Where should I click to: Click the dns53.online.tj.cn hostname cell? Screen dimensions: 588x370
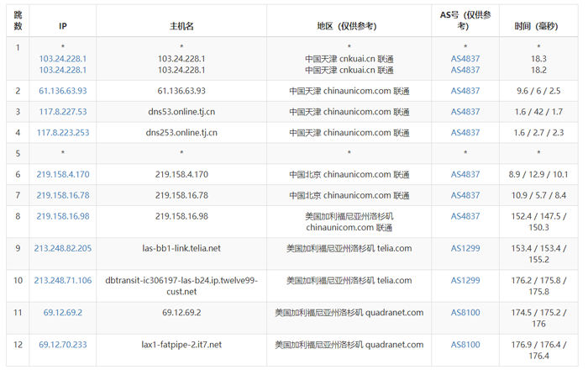pos(181,112)
